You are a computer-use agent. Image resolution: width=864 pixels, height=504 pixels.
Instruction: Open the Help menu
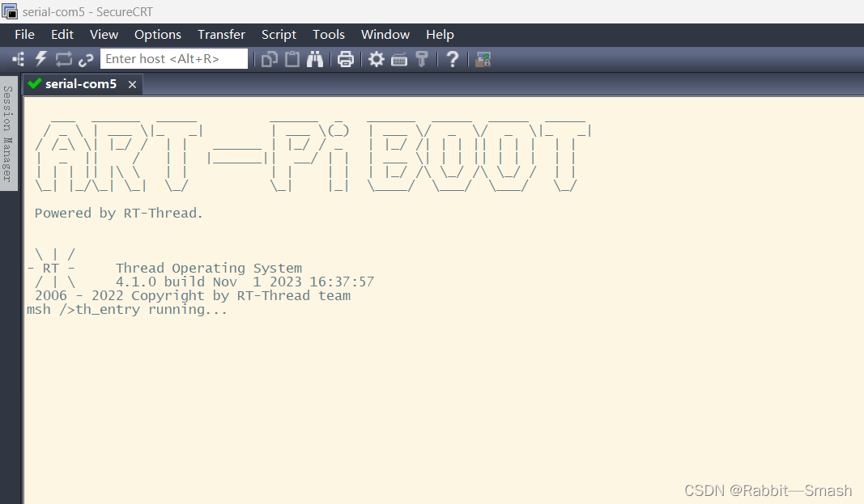[x=440, y=35]
